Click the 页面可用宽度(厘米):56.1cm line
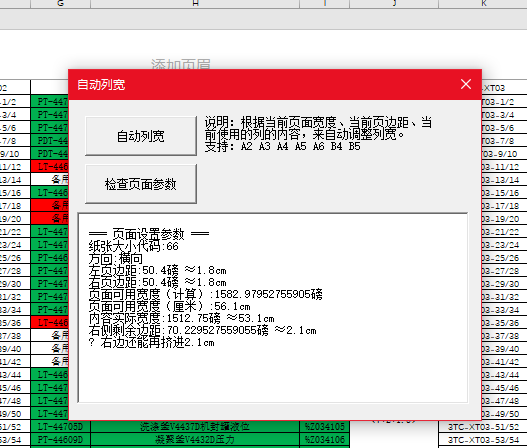The image size is (527, 448). point(169,307)
